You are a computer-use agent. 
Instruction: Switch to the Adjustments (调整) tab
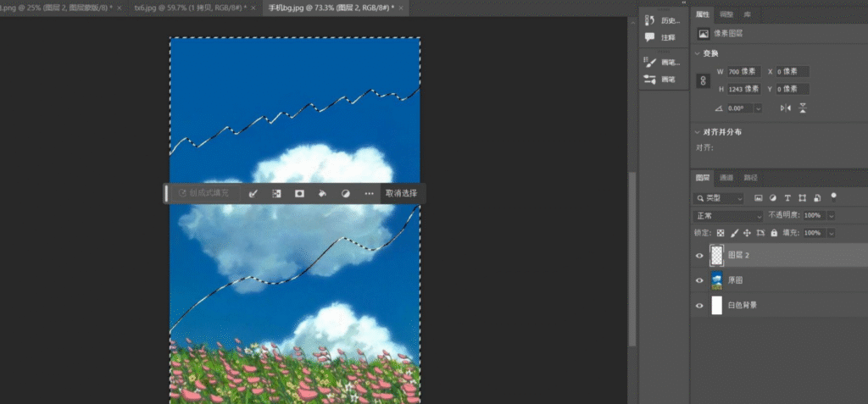coord(726,15)
